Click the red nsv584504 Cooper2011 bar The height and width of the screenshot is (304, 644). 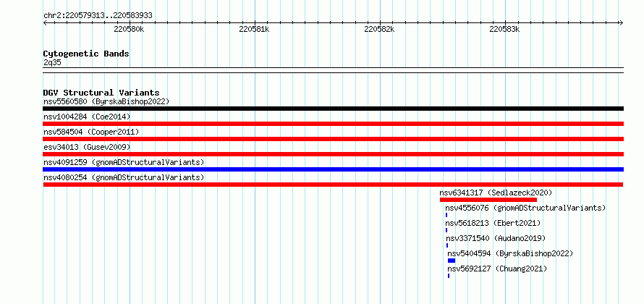point(333,139)
